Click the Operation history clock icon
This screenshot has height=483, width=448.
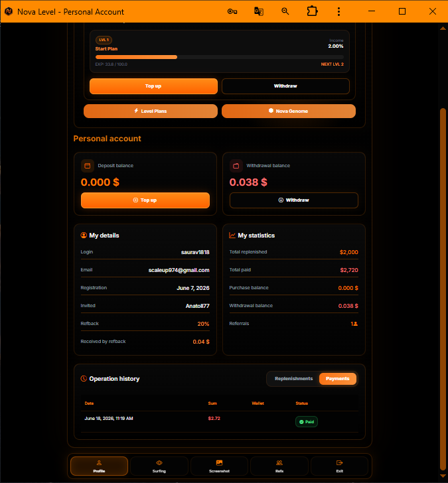[x=84, y=379]
